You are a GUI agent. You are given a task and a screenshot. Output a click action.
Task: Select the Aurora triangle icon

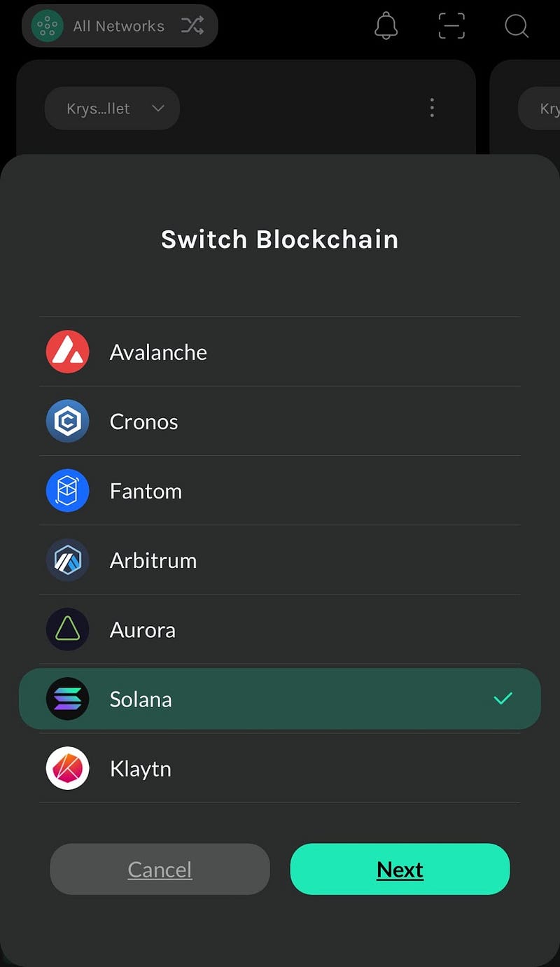(67, 629)
